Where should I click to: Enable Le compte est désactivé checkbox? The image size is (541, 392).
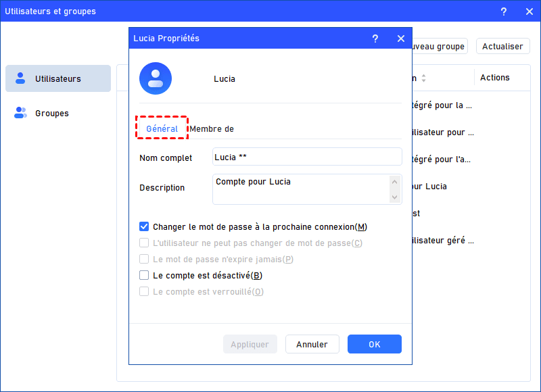(144, 276)
